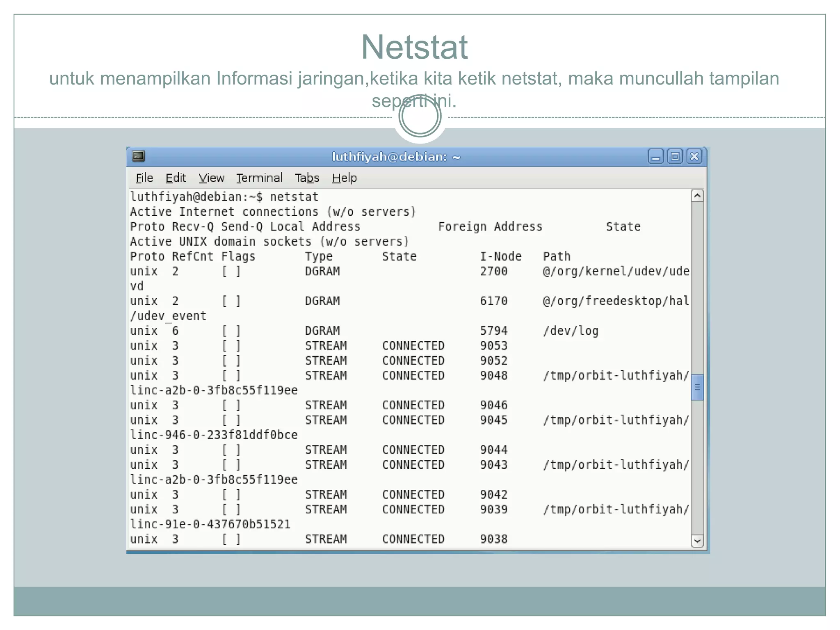Click I-Node value 9046

(x=494, y=405)
